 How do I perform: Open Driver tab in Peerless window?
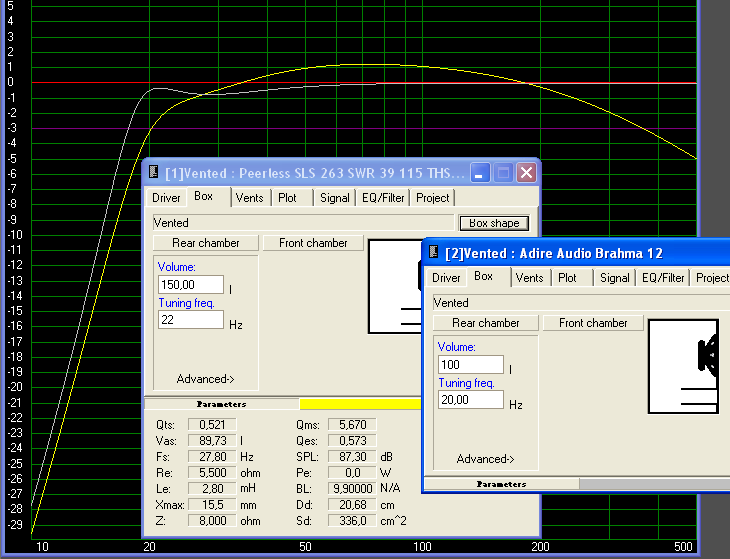click(166, 198)
